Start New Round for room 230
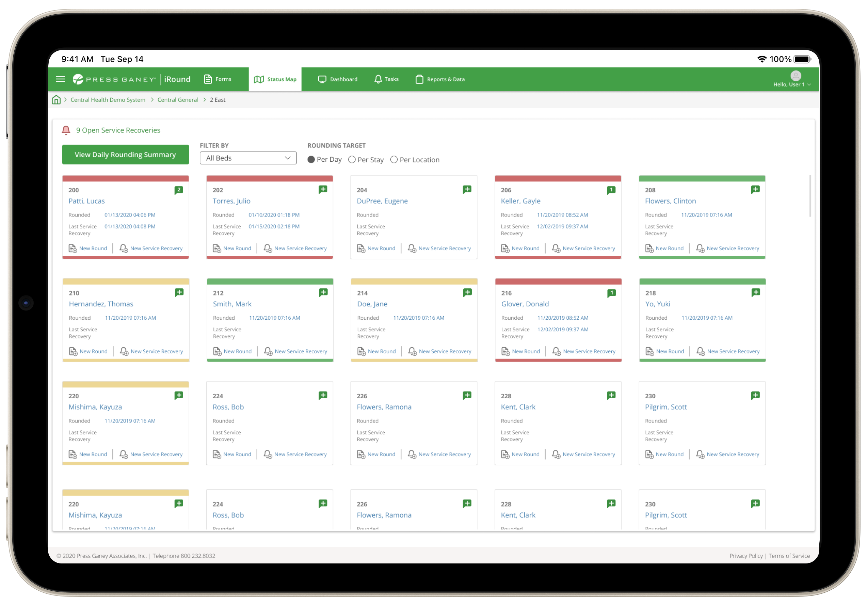Image resolution: width=868 pixels, height=606 pixels. click(664, 454)
